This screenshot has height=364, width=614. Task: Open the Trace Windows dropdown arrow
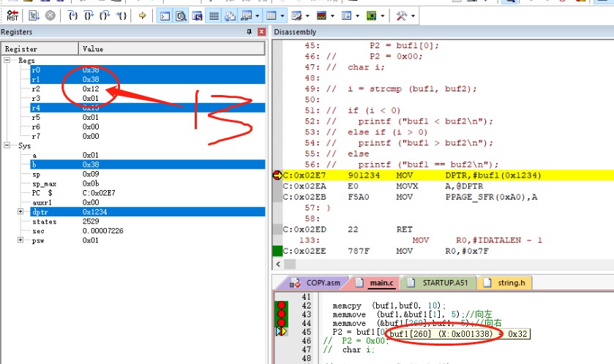tap(358, 16)
